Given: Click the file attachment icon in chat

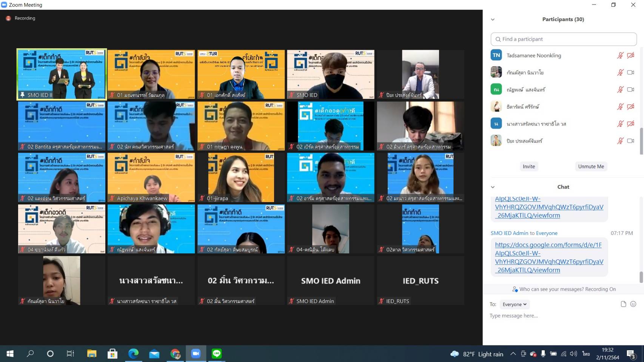Looking at the screenshot, I should pos(623,304).
